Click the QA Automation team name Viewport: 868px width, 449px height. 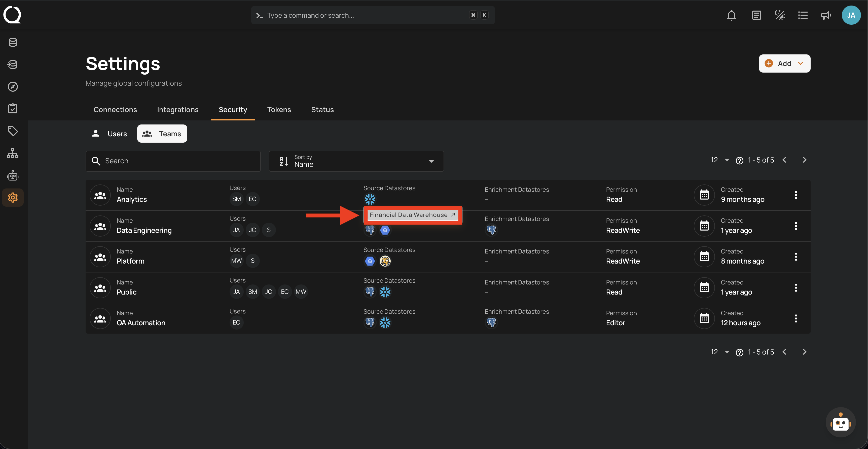[141, 323]
